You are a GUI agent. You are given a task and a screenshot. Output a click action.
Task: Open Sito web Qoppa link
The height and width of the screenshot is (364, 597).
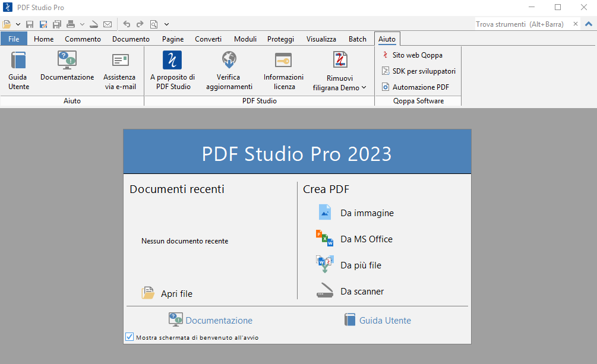coord(412,55)
